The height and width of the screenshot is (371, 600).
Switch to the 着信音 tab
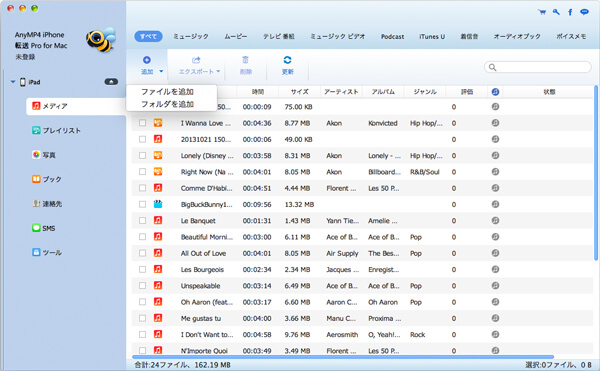click(x=469, y=36)
